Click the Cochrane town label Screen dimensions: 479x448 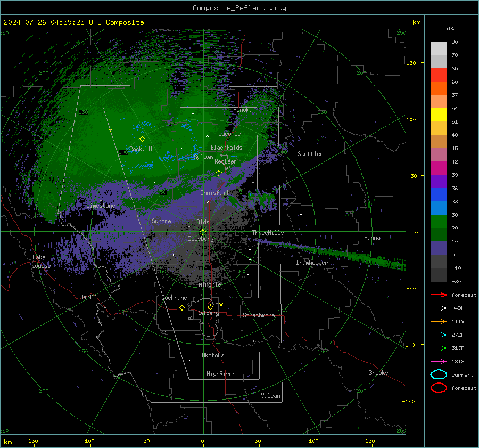click(x=174, y=298)
